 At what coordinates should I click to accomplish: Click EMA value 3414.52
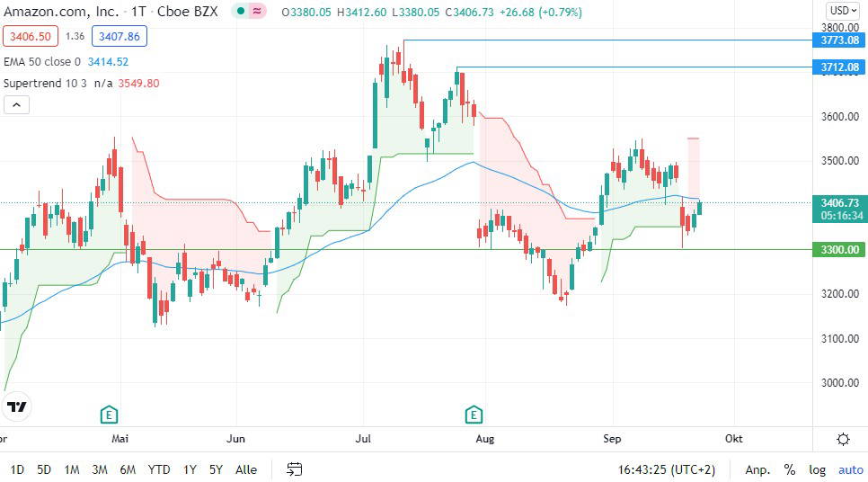coord(108,61)
